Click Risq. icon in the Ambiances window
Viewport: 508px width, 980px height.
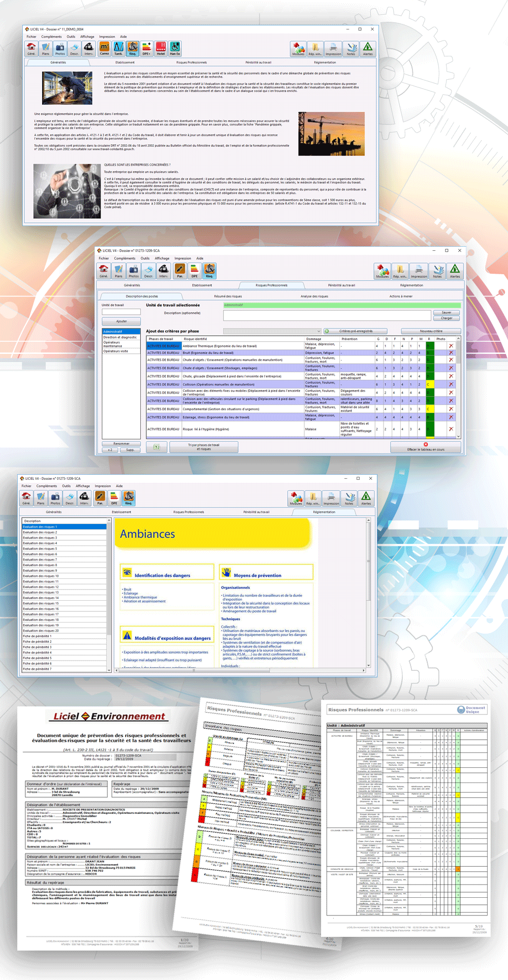point(129,498)
